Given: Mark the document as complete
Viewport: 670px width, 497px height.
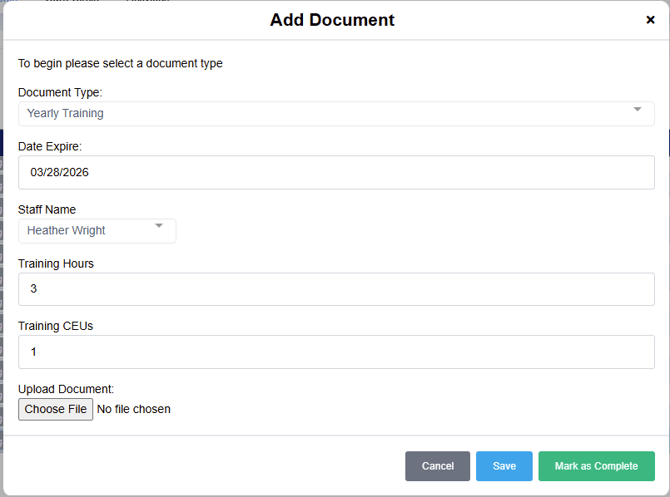Looking at the screenshot, I should coord(596,466).
